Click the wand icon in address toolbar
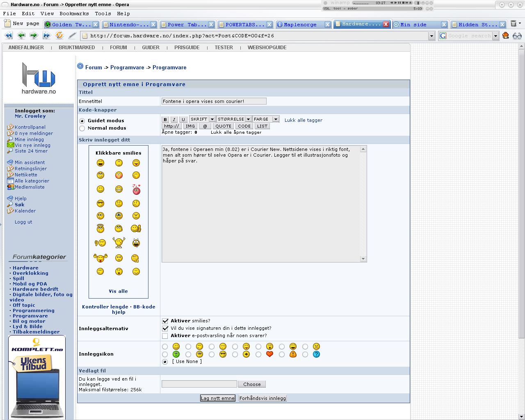The width and height of the screenshot is (525, 420). 72,36
